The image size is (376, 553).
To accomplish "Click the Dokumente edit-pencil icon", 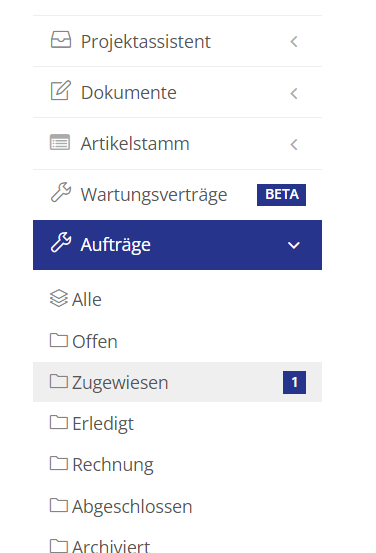I will (x=61, y=91).
